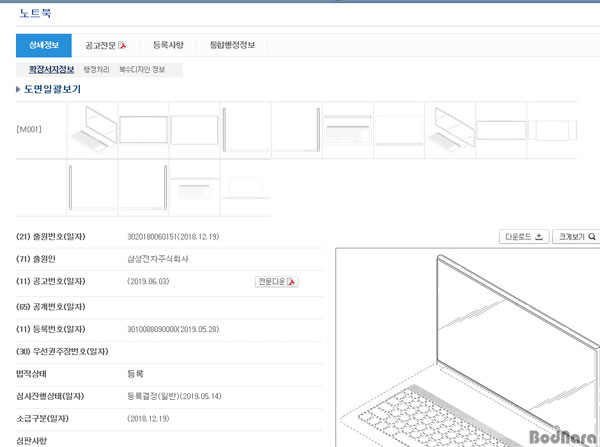Open first perspective laptop thumbnail in M001 row
The height and width of the screenshot is (447, 600).
point(92,130)
